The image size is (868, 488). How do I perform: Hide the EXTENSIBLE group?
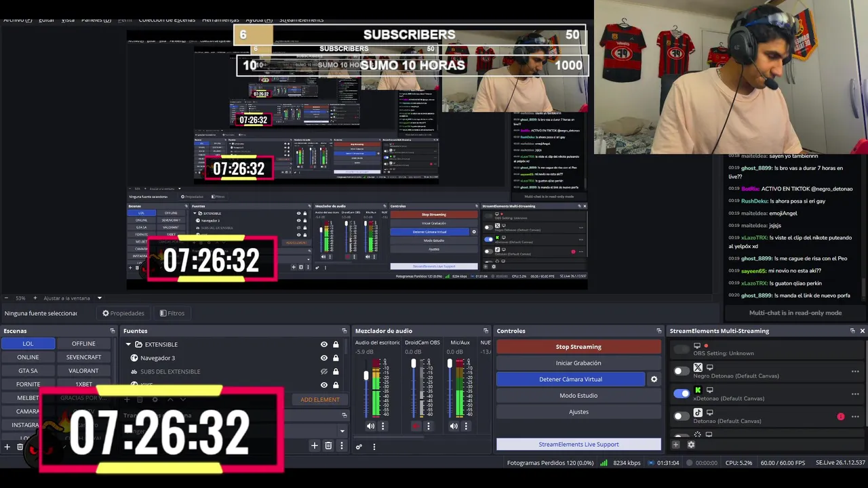pos(324,344)
